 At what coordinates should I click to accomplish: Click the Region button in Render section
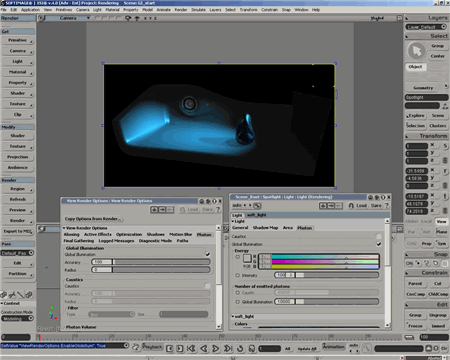pyautogui.click(x=18, y=189)
